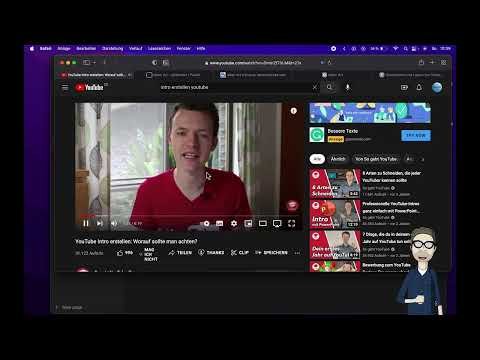Open Darstellung menu
The width and height of the screenshot is (480, 360).
[x=112, y=49]
